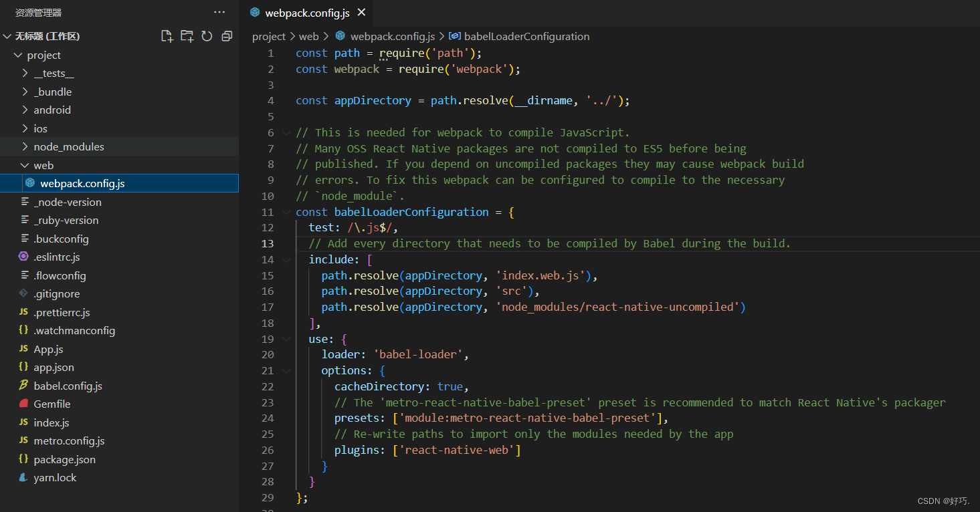Click the JS icon of App.js
The height and width of the screenshot is (512, 980).
(x=23, y=349)
